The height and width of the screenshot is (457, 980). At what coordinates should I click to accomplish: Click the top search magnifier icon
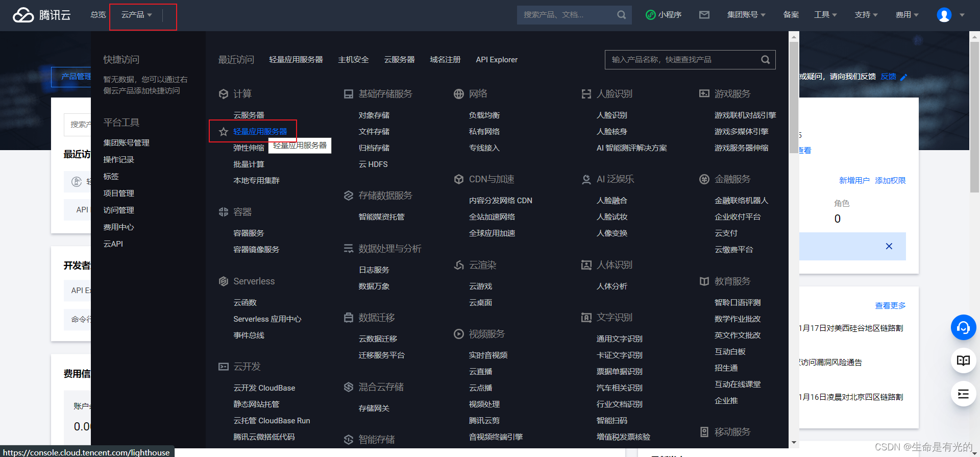[x=621, y=15]
